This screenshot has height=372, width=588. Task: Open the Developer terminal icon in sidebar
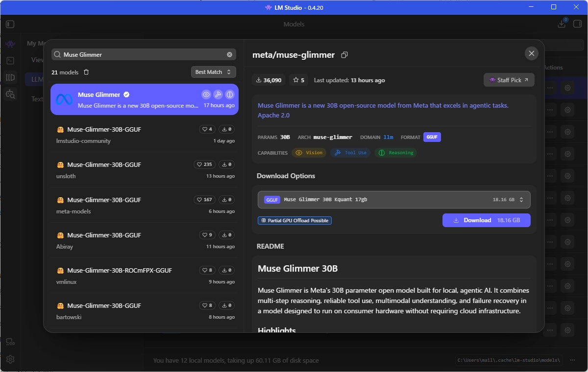pos(10,61)
